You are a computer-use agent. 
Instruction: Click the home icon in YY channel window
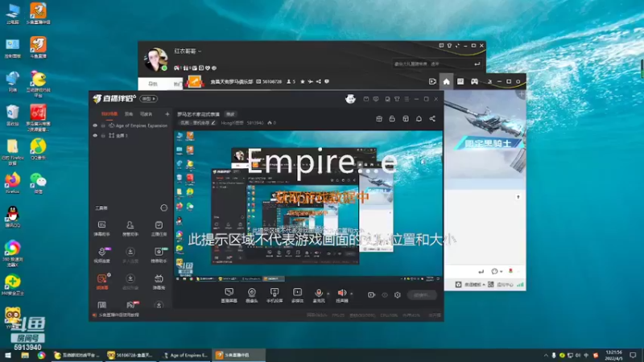point(446,81)
